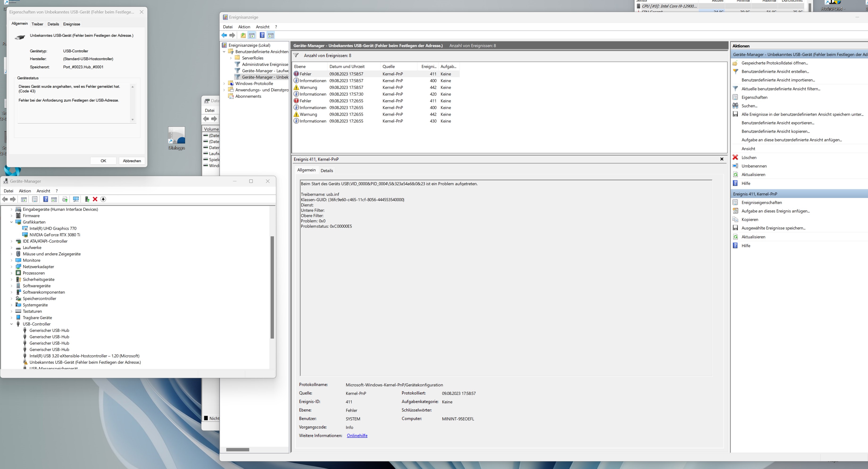Click Suchen binoculars action in Aktionen pane

(x=735, y=106)
